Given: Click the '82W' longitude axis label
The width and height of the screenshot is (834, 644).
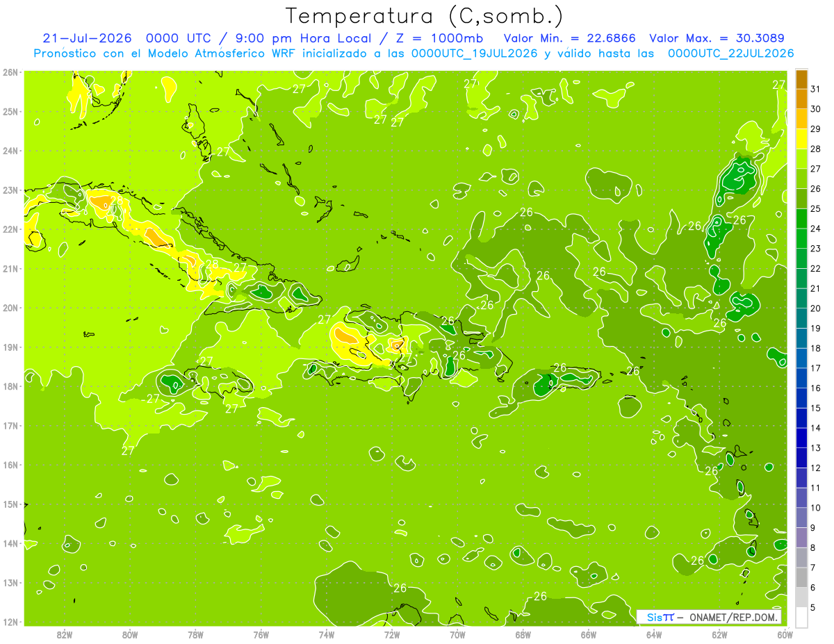Looking at the screenshot, I should [x=65, y=634].
